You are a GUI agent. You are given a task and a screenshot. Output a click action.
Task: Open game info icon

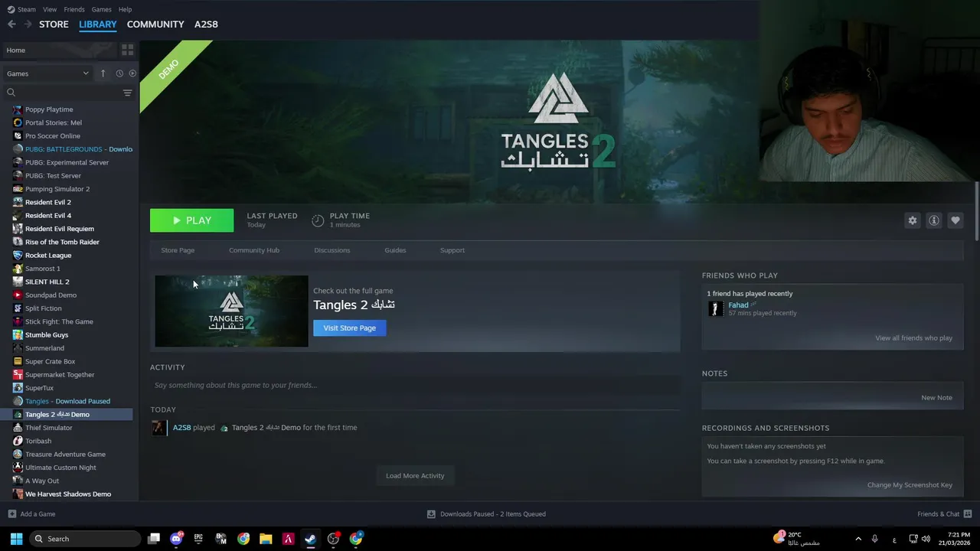tap(933, 220)
